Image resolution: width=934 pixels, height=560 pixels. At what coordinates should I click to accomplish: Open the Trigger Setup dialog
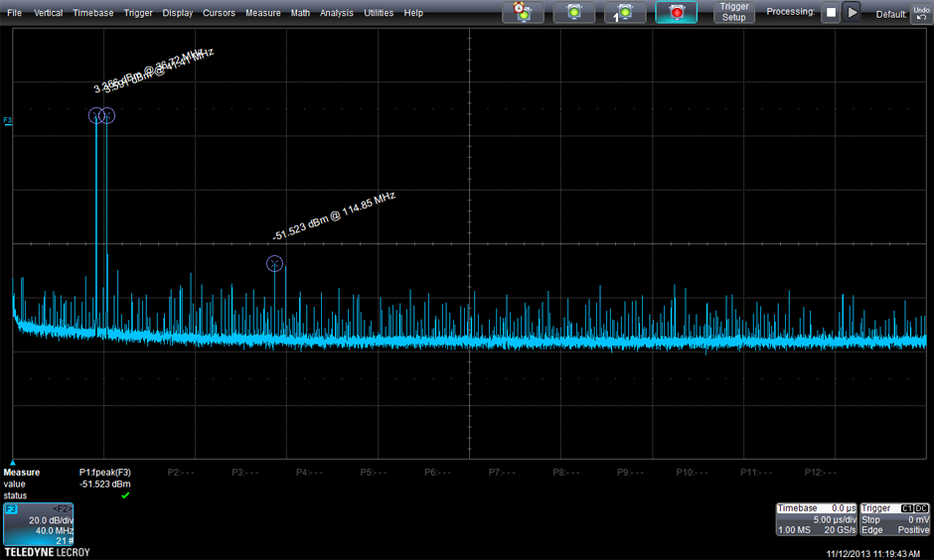tap(733, 12)
